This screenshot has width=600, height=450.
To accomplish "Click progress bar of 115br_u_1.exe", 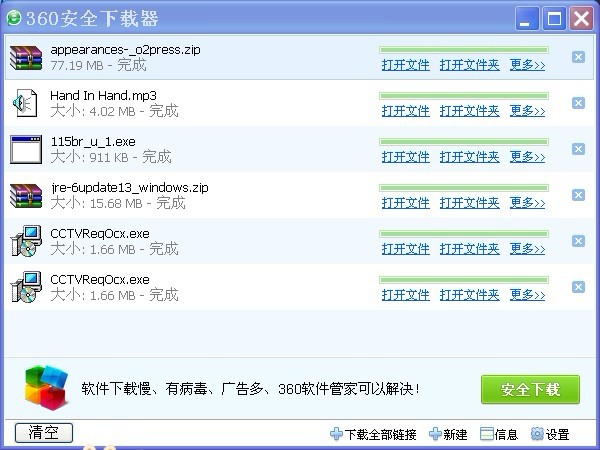I will point(464,142).
